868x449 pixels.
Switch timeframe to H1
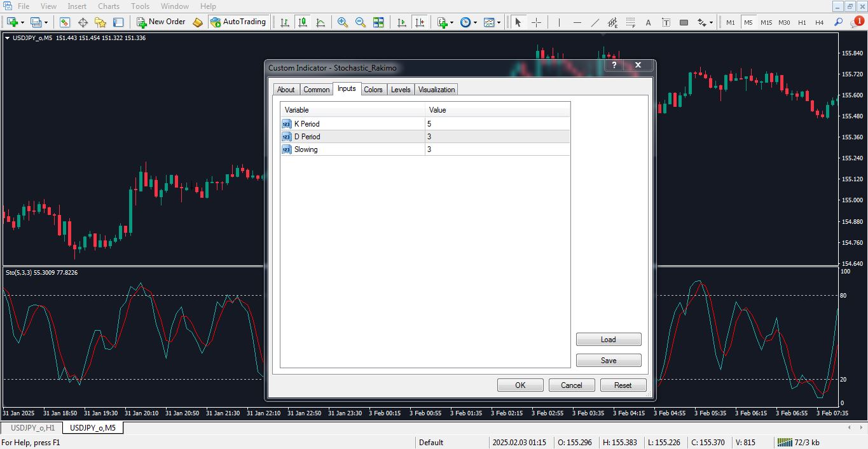point(802,22)
